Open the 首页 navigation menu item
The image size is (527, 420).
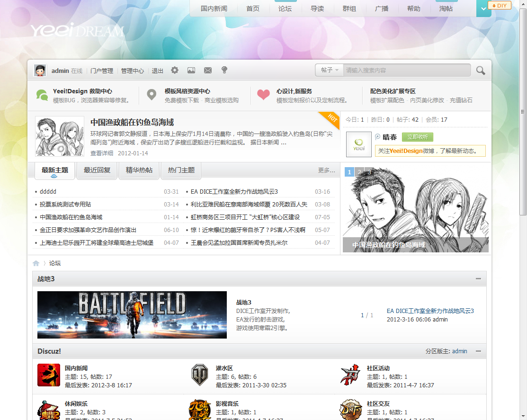point(253,9)
